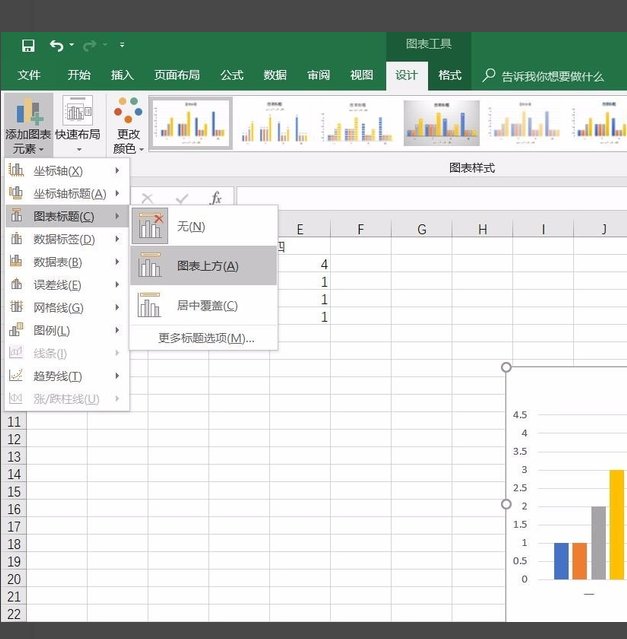Click the 误差线 menu icon
627x639 pixels.
click(16, 284)
